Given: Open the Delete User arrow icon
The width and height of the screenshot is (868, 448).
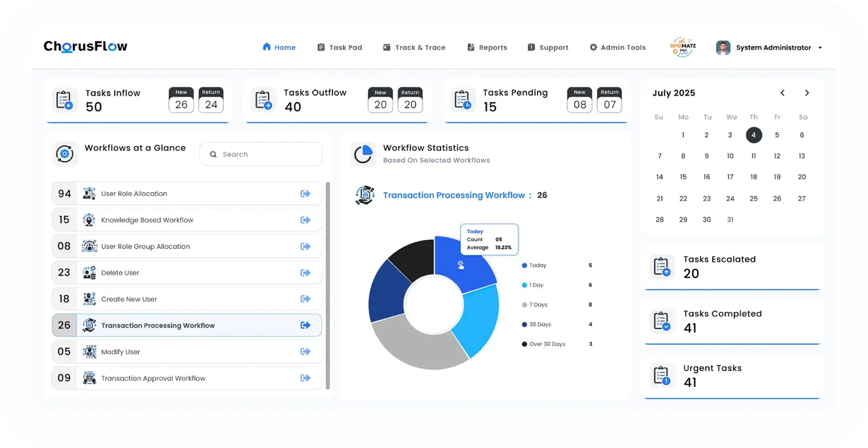Looking at the screenshot, I should [x=305, y=272].
